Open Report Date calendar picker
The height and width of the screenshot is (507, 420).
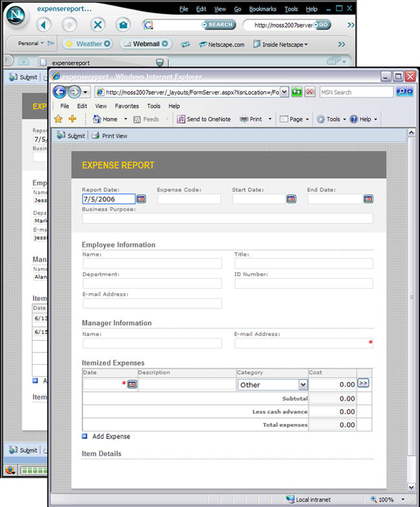(141, 199)
